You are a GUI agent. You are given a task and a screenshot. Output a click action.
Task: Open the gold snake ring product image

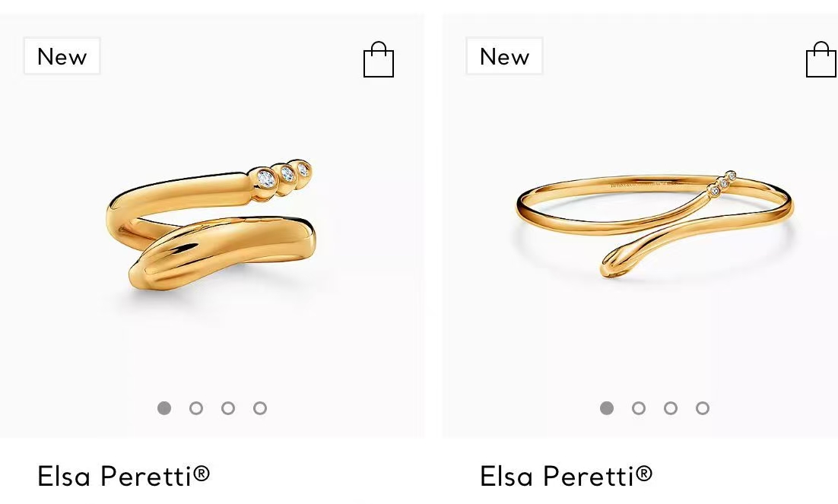click(211, 226)
